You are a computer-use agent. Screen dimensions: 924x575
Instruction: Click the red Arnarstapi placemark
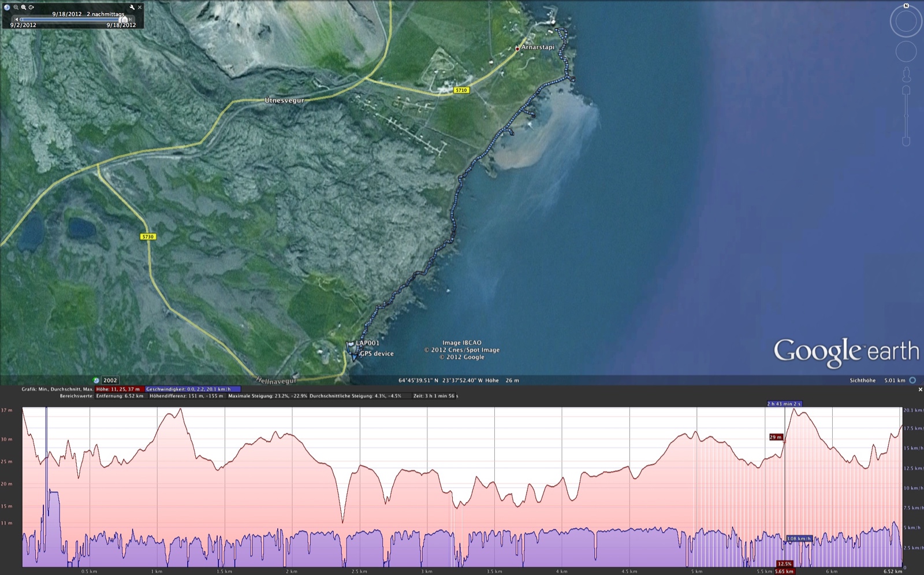[x=517, y=48]
